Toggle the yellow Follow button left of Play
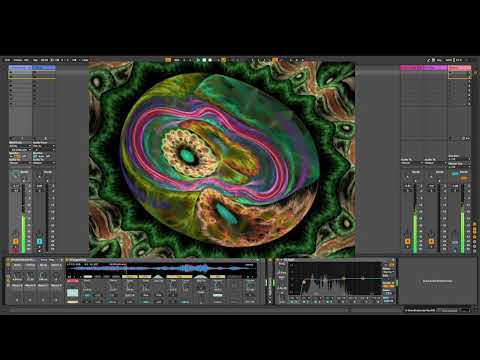This screenshot has width=480, height=360. [x=168, y=60]
